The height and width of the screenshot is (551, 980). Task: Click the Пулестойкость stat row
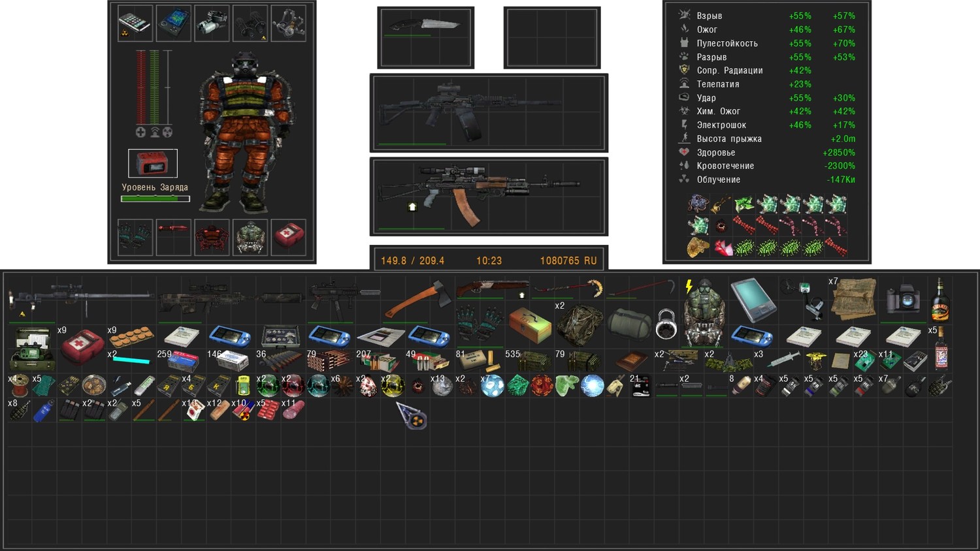click(x=766, y=43)
